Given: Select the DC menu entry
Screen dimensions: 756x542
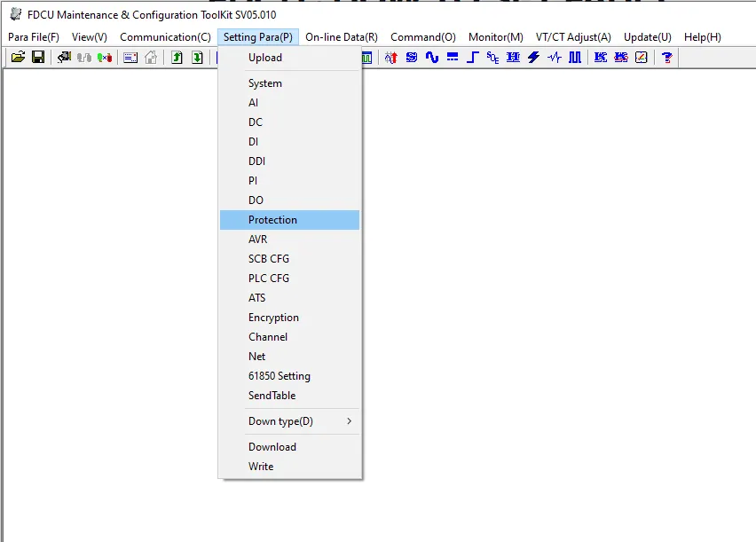Looking at the screenshot, I should pyautogui.click(x=290, y=122).
